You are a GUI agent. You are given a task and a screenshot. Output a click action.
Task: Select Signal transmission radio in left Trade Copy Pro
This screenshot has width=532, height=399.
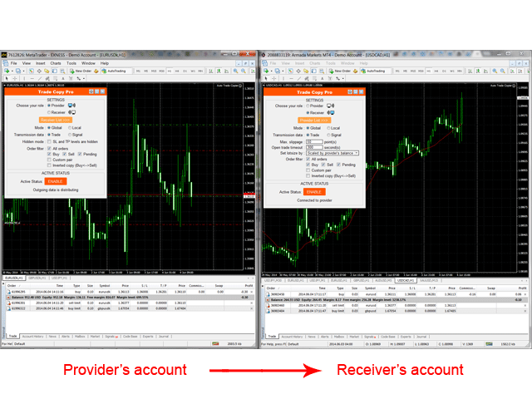pyautogui.click(x=70, y=135)
